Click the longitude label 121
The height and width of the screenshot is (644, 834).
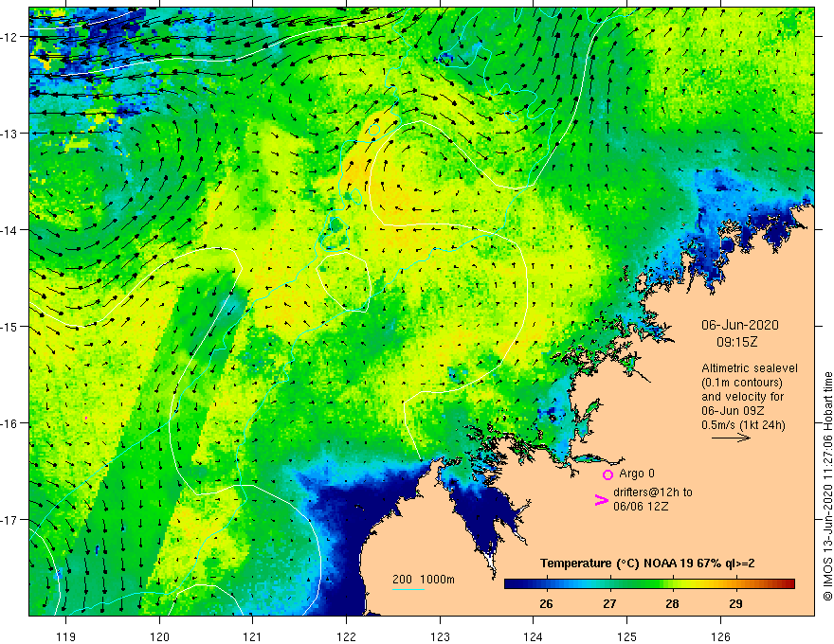[253, 636]
